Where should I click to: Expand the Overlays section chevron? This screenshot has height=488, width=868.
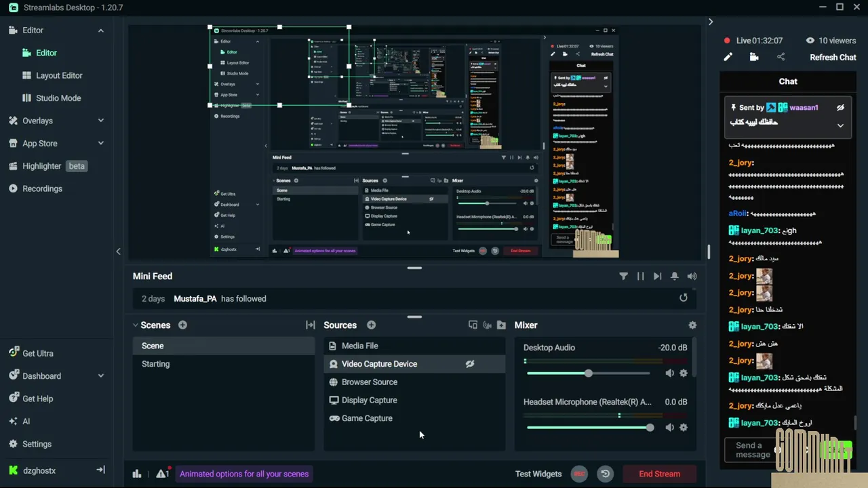coord(100,121)
